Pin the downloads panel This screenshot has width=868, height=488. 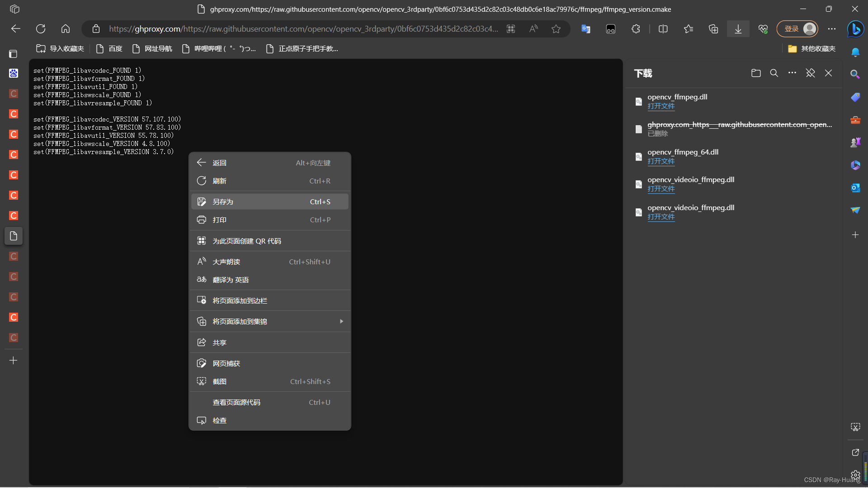point(810,73)
